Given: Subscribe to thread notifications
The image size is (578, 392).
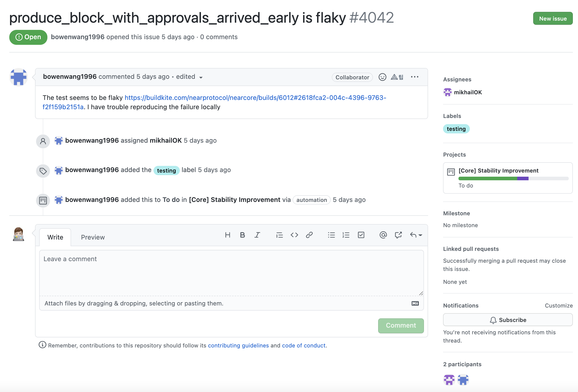Looking at the screenshot, I should 508,320.
